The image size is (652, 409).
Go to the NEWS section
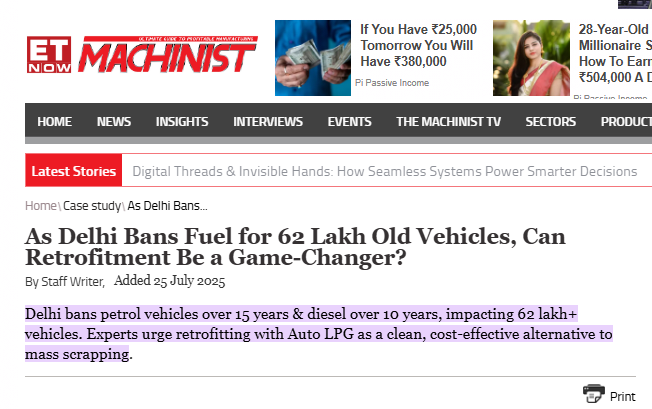[x=114, y=122]
